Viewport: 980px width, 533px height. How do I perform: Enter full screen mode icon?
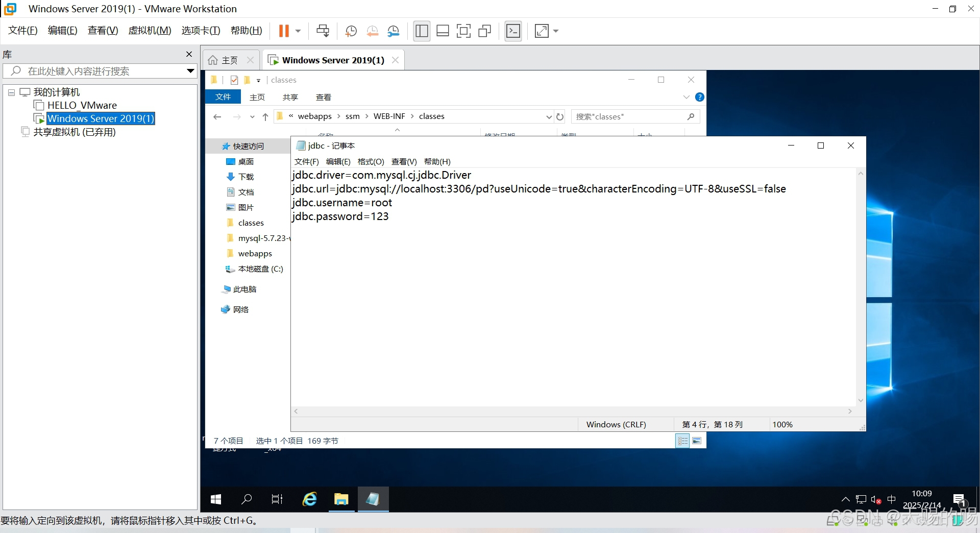pyautogui.click(x=463, y=31)
